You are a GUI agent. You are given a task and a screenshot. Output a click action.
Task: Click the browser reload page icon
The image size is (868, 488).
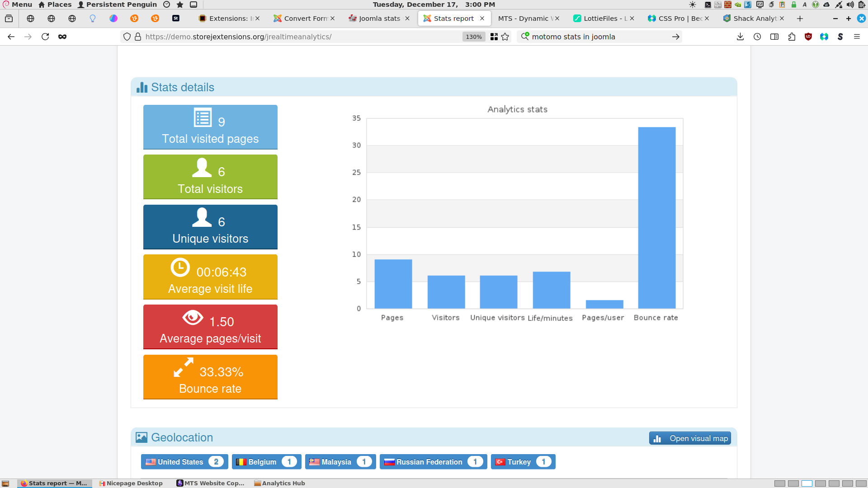45,37
